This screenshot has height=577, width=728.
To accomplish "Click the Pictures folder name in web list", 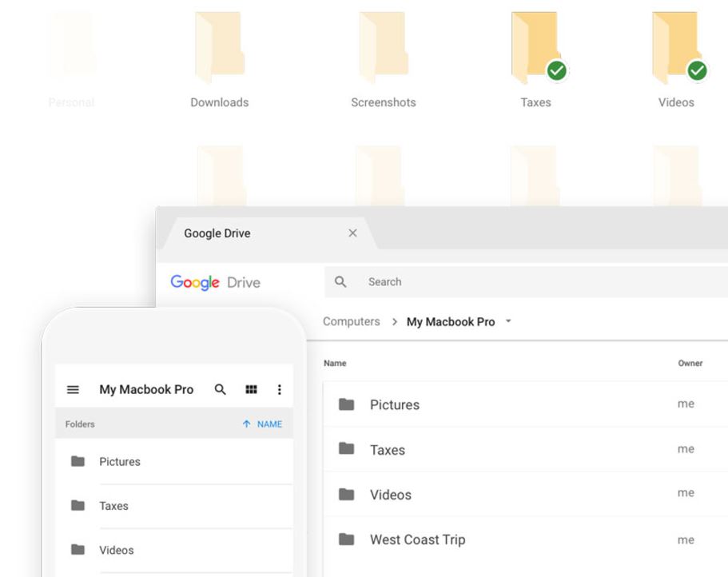I will [395, 405].
